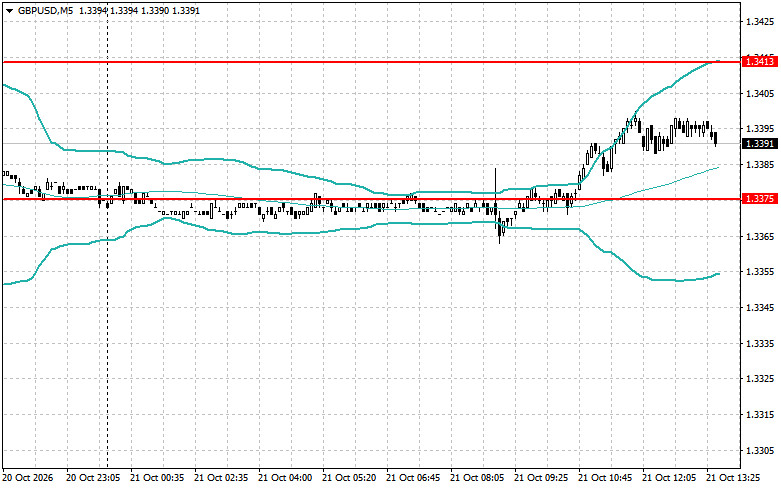Image resolution: width=781 pixels, height=489 pixels.
Task: Click the GBPUSD,M5 chart title text
Action: click(x=46, y=10)
